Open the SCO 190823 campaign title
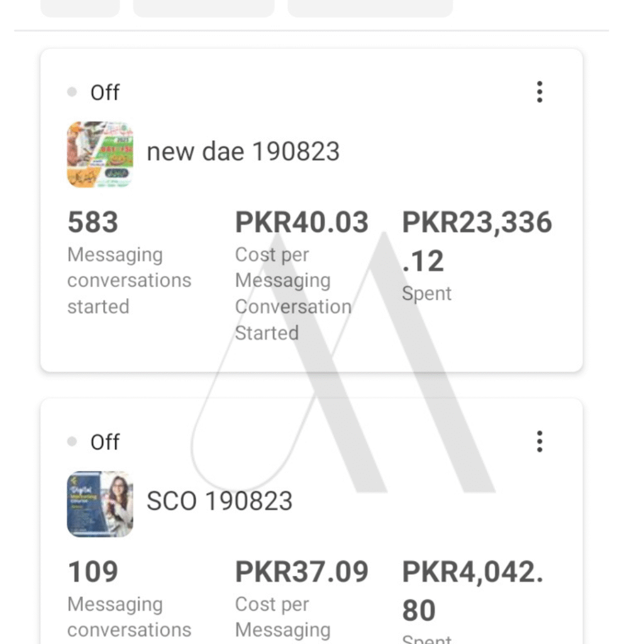The height and width of the screenshot is (644, 644). (219, 501)
